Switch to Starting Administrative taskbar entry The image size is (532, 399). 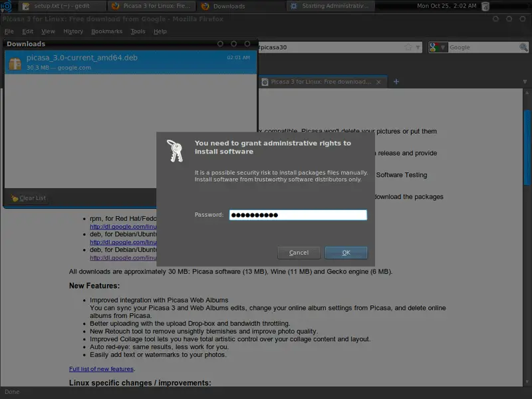pyautogui.click(x=331, y=6)
